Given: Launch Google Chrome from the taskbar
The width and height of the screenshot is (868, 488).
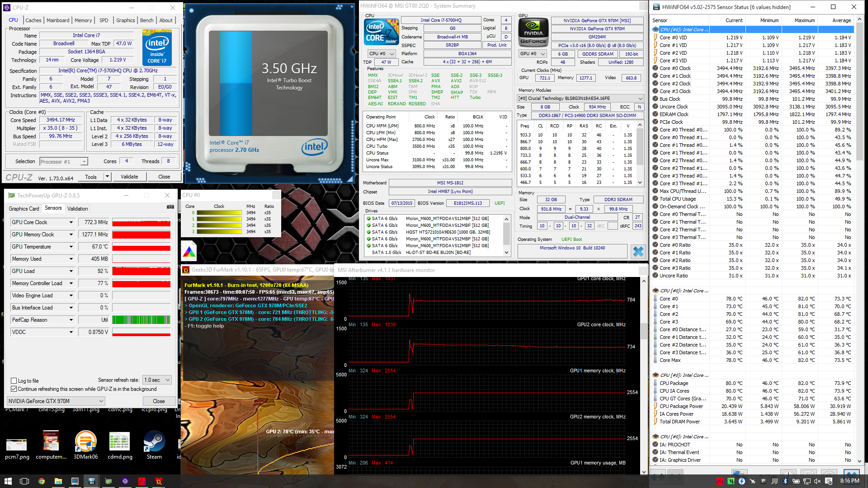Looking at the screenshot, I should (42, 481).
